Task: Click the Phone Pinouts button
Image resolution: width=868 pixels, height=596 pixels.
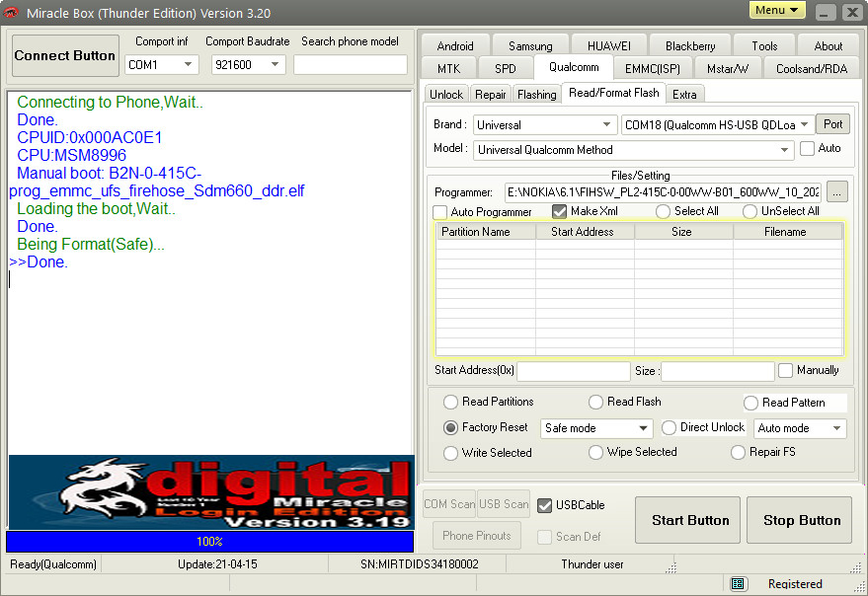Action: [477, 536]
